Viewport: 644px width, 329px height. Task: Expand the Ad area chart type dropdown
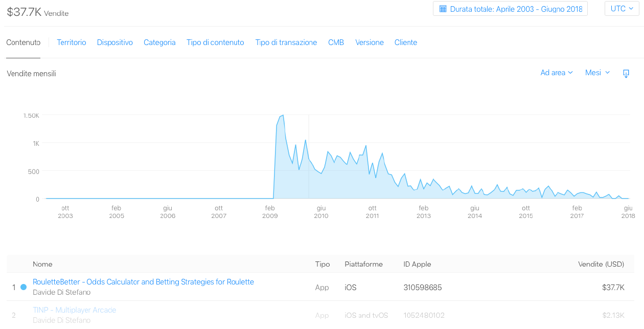[x=557, y=73]
